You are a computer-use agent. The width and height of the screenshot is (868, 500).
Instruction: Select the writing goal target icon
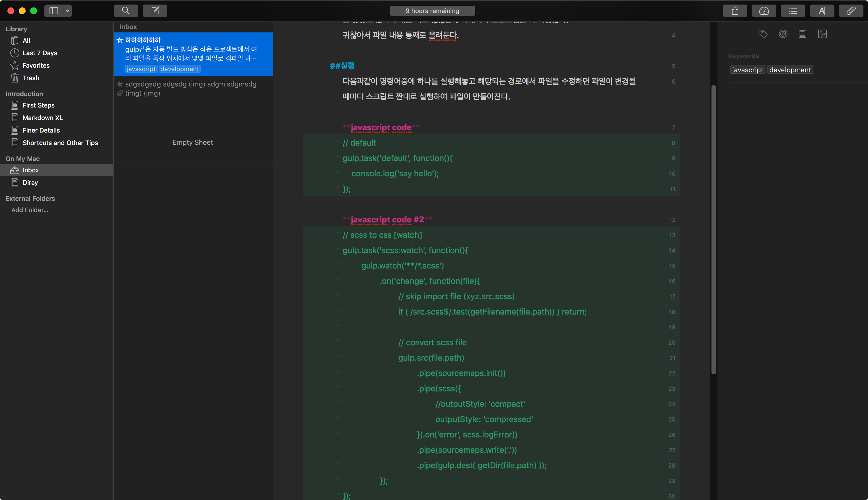click(x=783, y=34)
